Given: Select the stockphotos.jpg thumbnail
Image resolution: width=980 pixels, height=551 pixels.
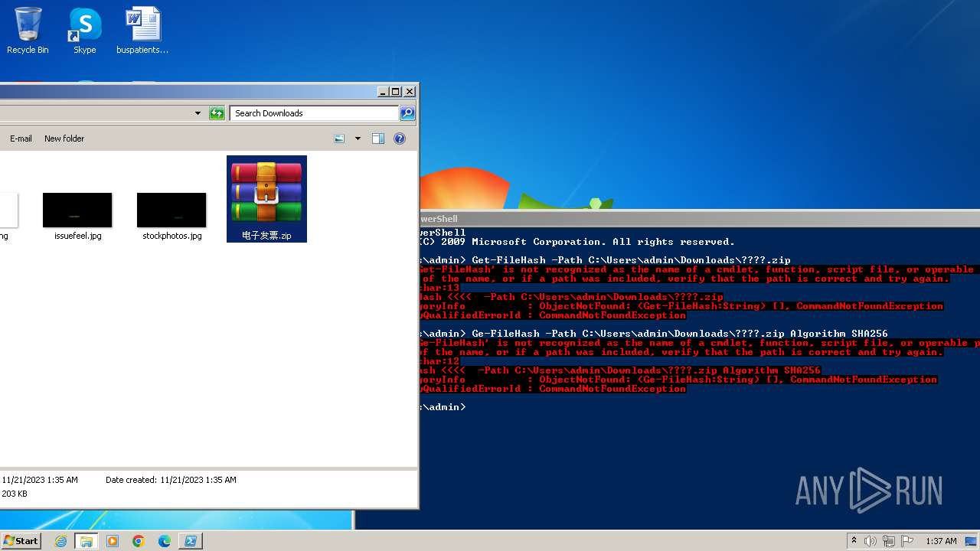Looking at the screenshot, I should (171, 217).
